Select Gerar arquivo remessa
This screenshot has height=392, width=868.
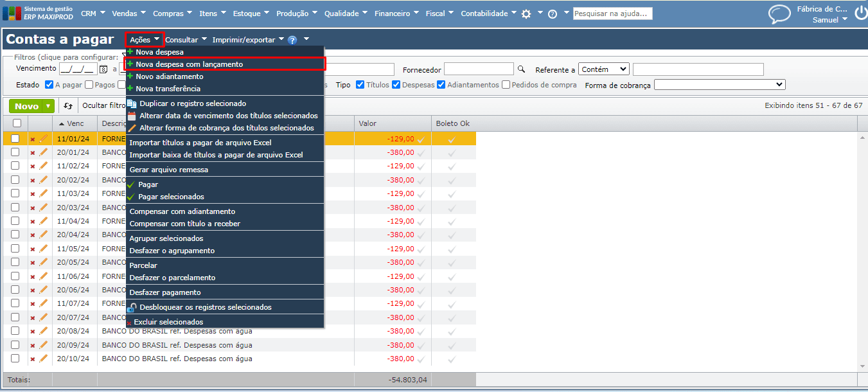[x=225, y=170]
